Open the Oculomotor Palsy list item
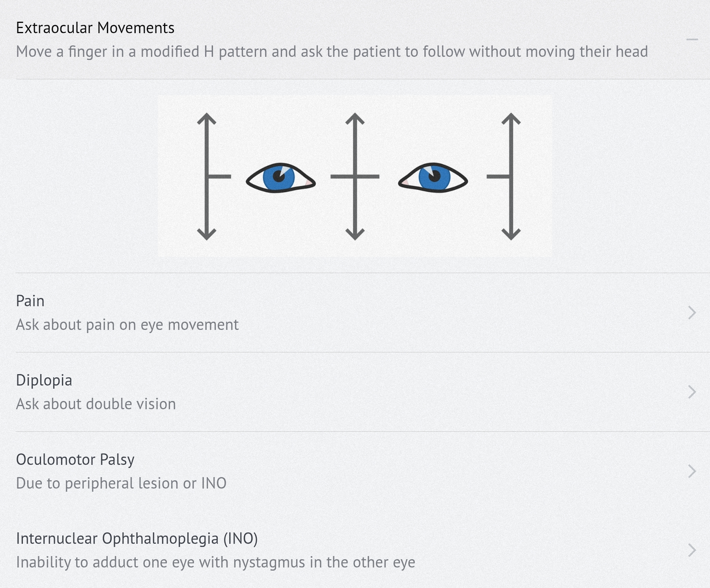710x588 pixels. (355, 471)
